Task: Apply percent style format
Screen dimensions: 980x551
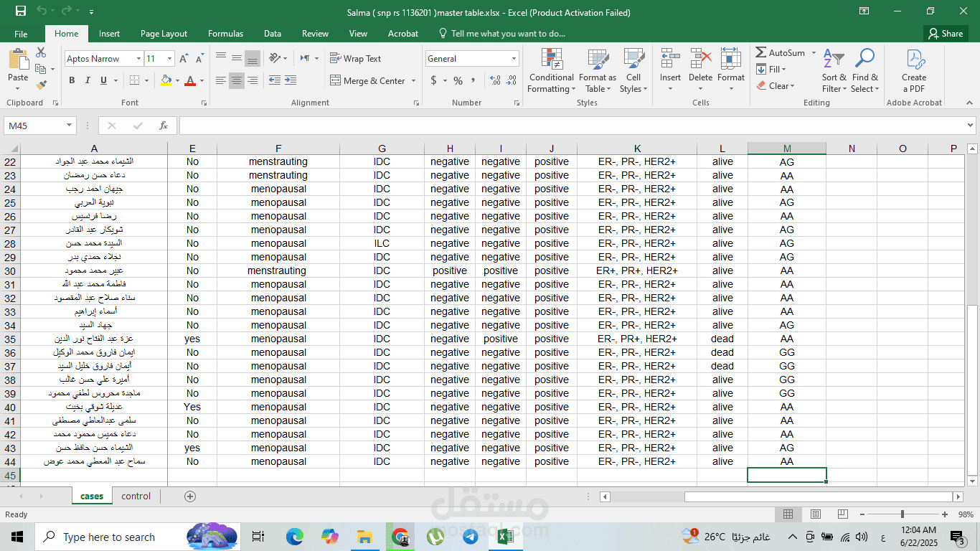Action: 458,80
